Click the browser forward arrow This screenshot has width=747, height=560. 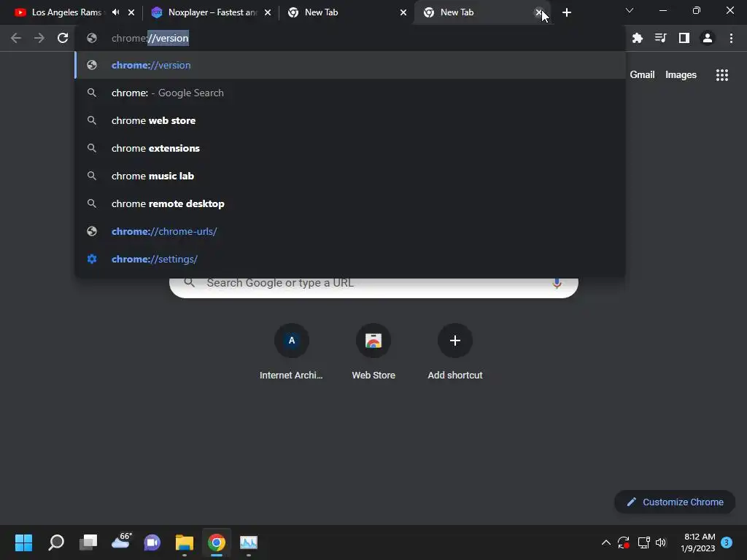[39, 38]
